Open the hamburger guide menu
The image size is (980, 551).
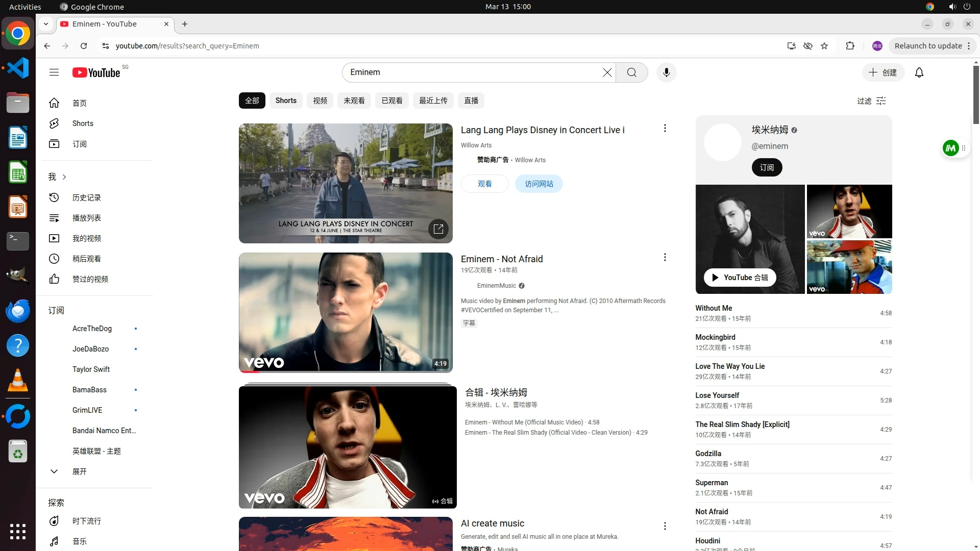click(x=54, y=72)
